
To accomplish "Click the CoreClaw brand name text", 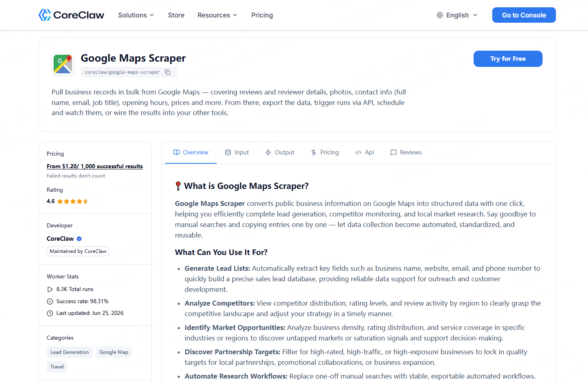I will [x=79, y=15].
